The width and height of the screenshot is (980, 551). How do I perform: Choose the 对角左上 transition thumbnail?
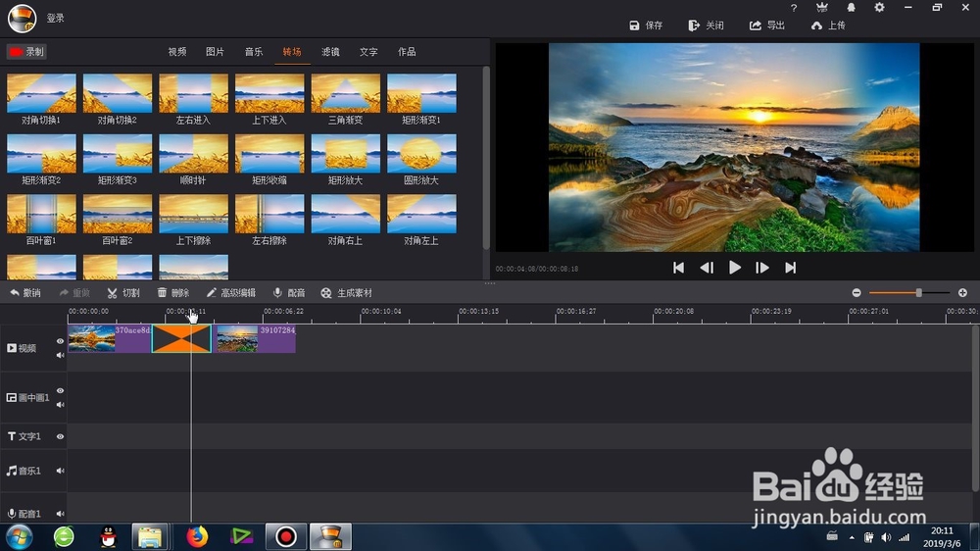[x=421, y=214]
